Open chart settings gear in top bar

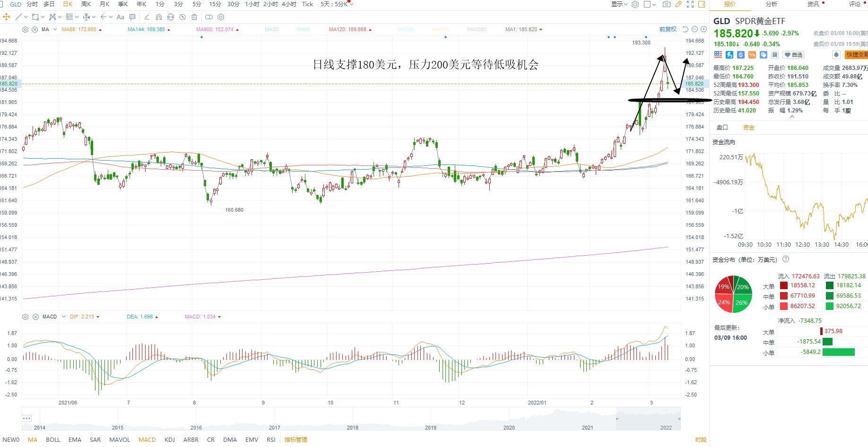coord(635,4)
